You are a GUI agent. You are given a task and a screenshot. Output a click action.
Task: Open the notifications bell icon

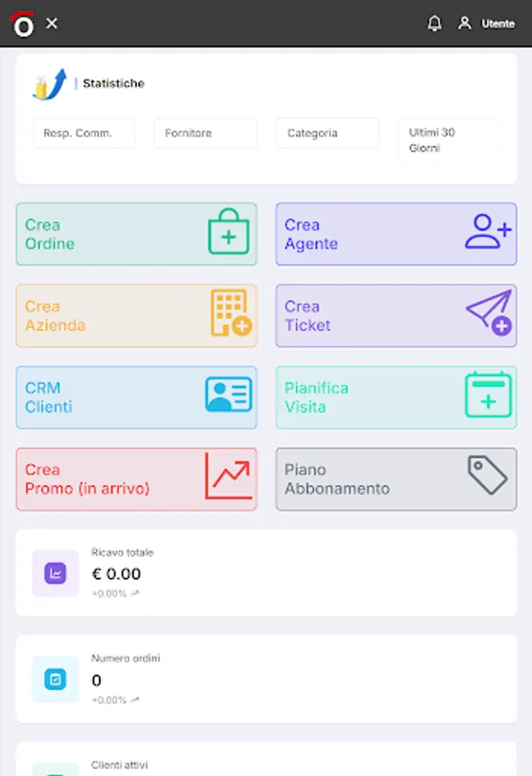click(x=435, y=23)
